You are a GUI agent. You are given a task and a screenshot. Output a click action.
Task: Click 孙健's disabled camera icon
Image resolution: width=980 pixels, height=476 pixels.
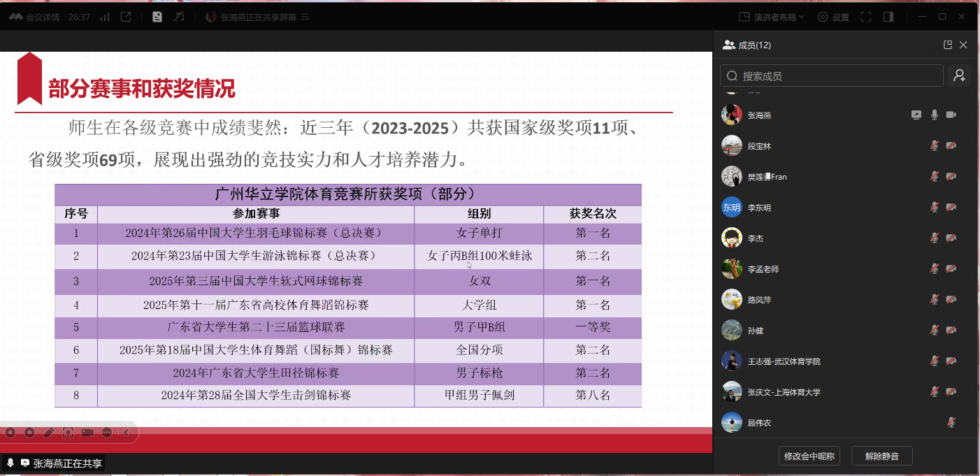click(951, 330)
